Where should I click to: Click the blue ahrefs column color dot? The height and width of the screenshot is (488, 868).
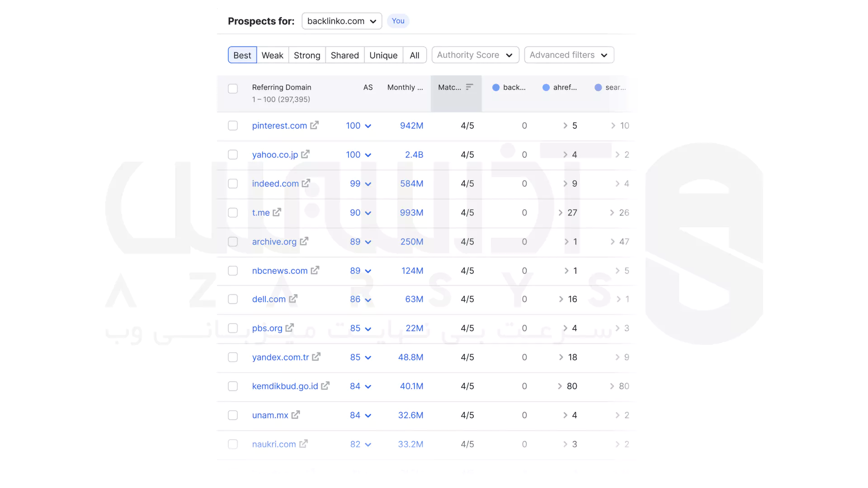coord(546,88)
